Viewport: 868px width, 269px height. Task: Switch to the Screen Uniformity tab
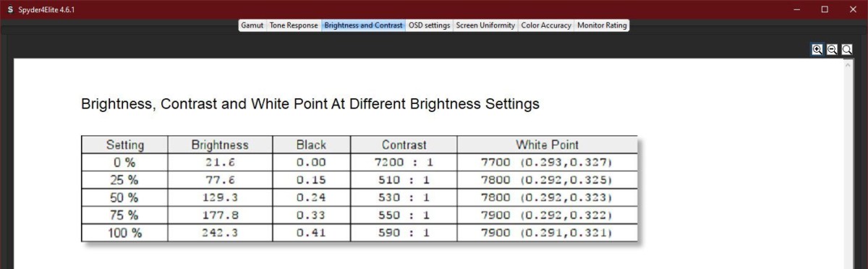[486, 25]
